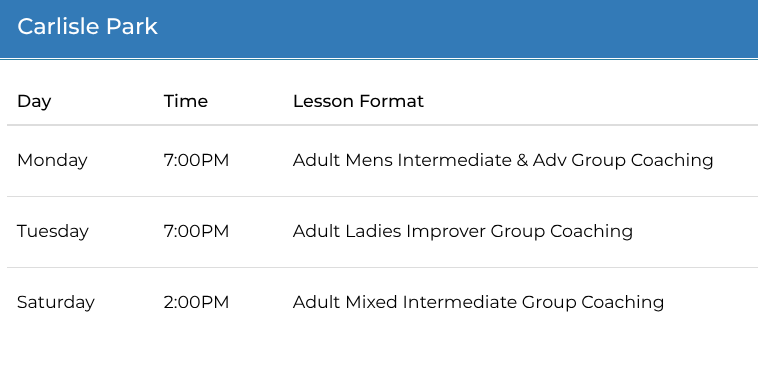Click the Carlisle Park panel heading
The image size is (758, 380).
(87, 27)
